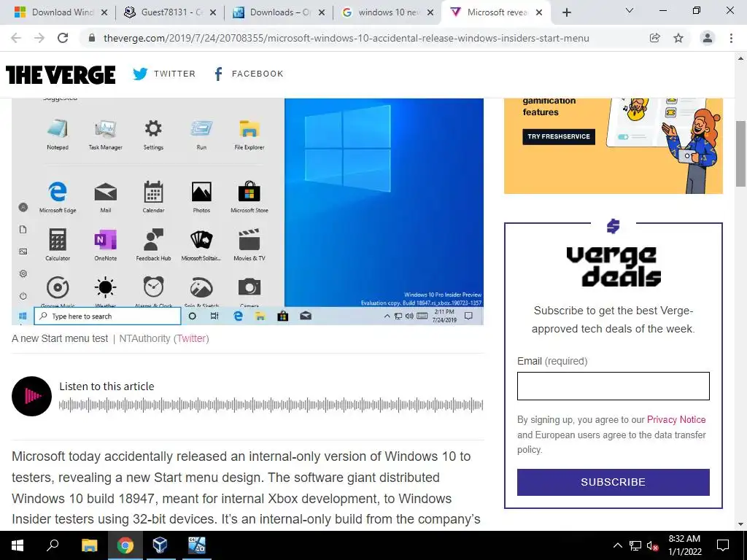This screenshot has height=560, width=747.
Task: Open Windows Start button on taskbar
Action: [18, 545]
